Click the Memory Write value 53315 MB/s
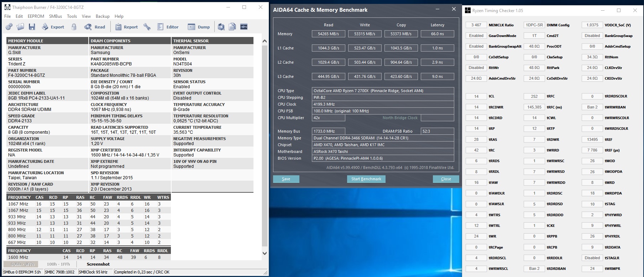644x277 pixels. [365, 34]
